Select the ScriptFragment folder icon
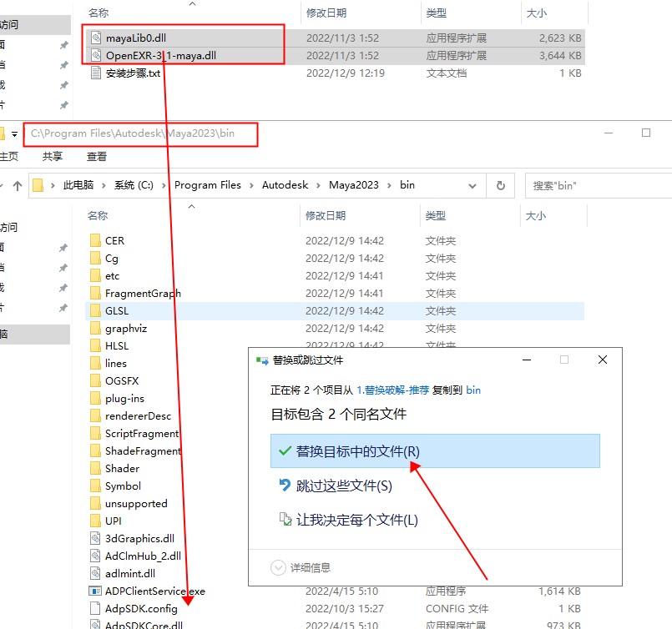672x629 pixels. point(95,434)
